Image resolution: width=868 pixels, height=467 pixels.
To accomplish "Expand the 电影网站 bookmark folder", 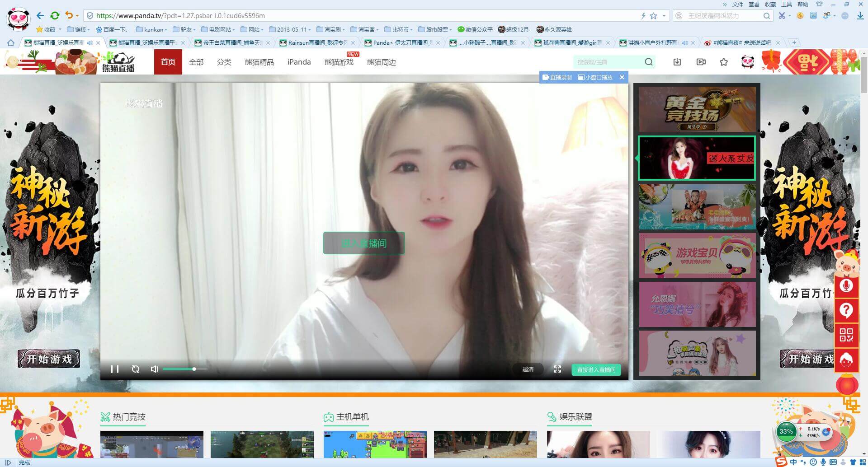I will tap(218, 29).
